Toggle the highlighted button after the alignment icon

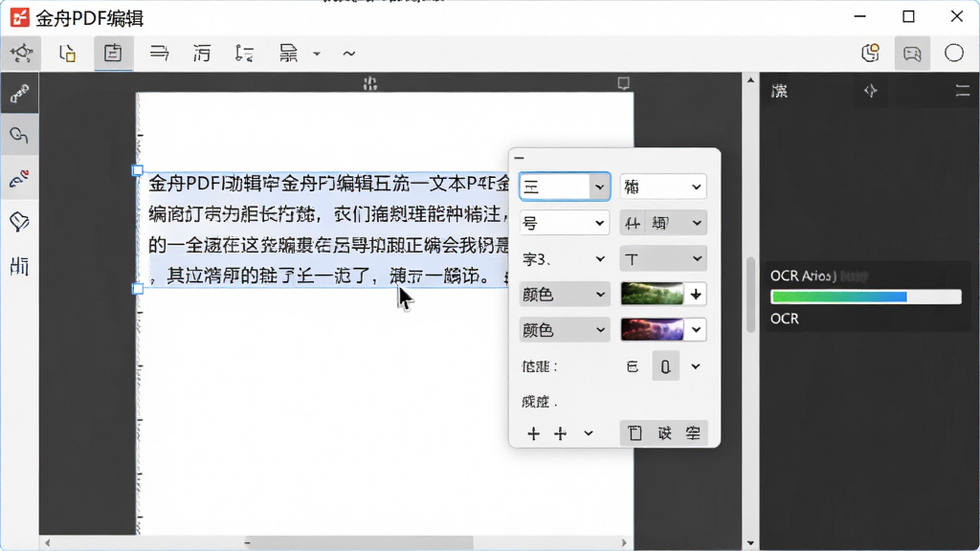[666, 366]
